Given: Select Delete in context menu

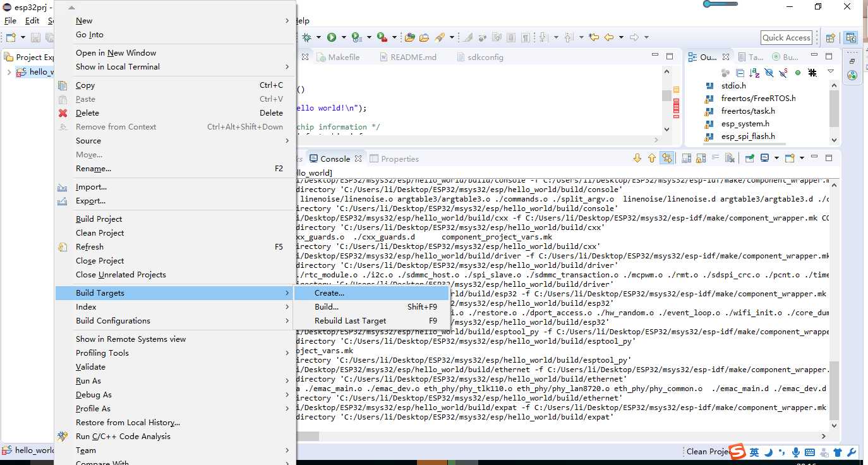Looking at the screenshot, I should point(175,113).
